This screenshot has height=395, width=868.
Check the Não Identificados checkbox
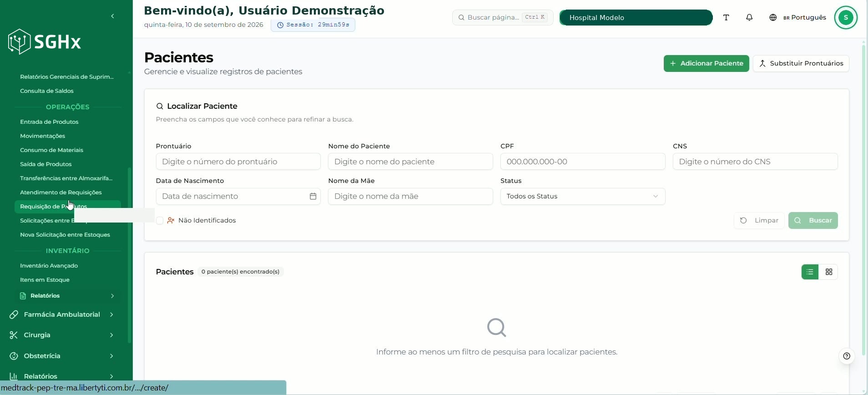[x=160, y=221]
